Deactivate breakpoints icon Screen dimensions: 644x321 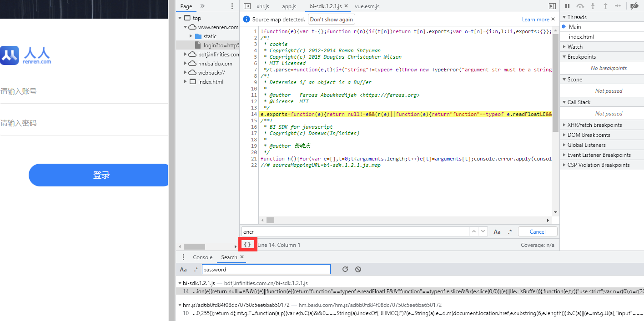[x=634, y=6]
